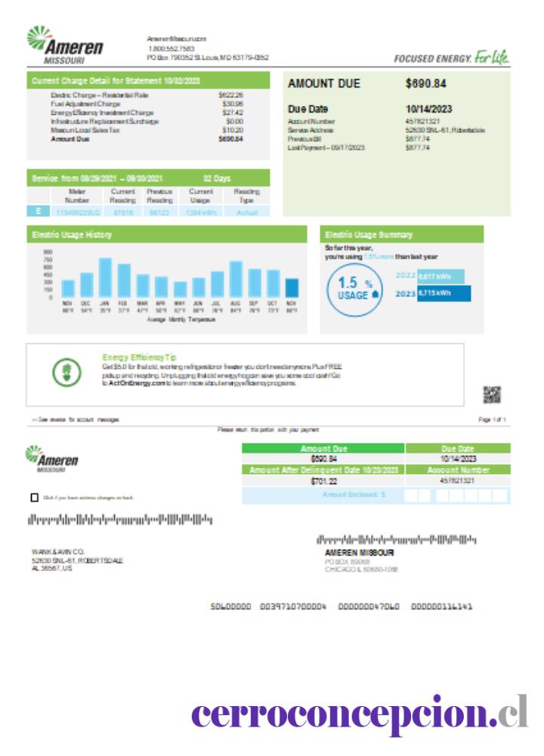Click the AmerenMissouri.com web address
The height and width of the screenshot is (756, 544).
click(x=176, y=39)
